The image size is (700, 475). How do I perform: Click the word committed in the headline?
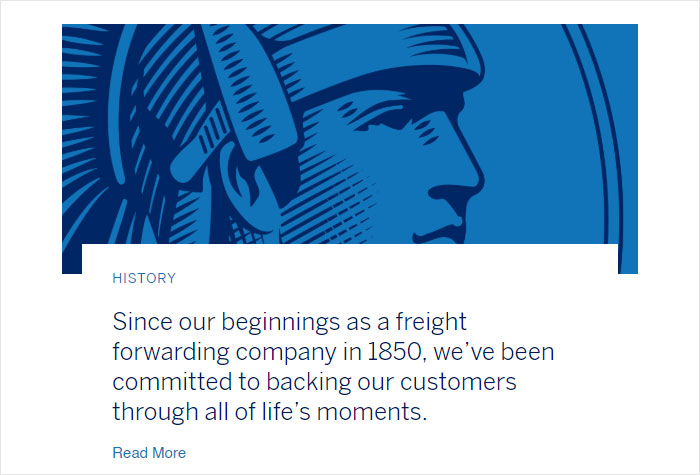[x=172, y=382]
